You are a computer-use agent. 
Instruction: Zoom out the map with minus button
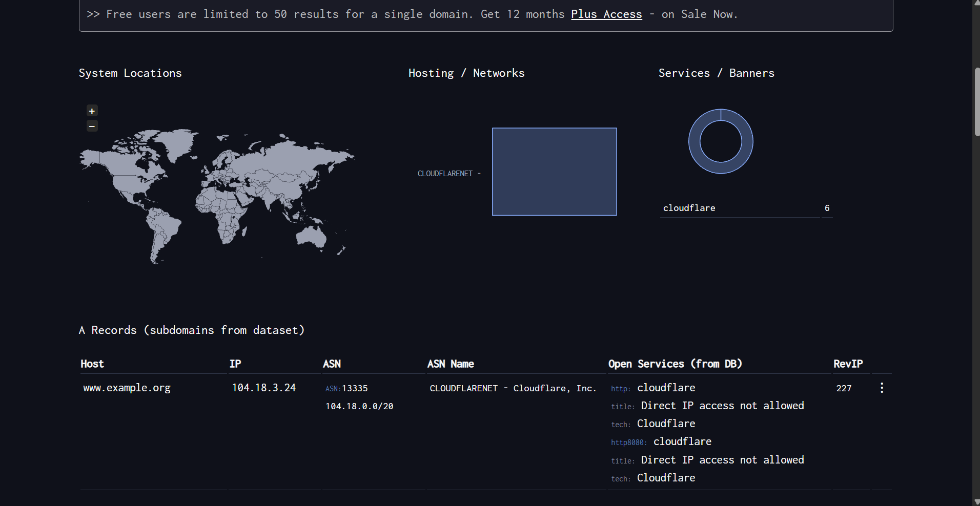(92, 126)
